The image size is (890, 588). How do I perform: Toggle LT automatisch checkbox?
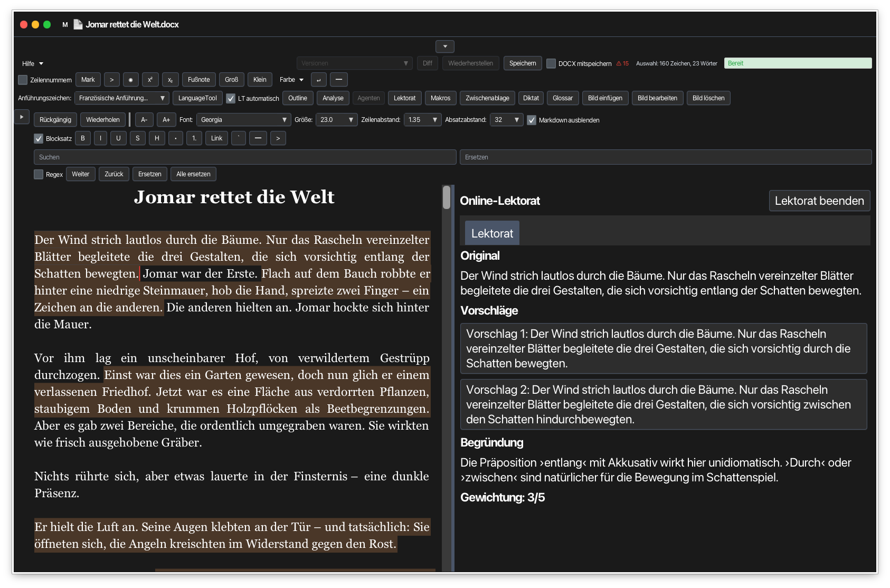[231, 98]
